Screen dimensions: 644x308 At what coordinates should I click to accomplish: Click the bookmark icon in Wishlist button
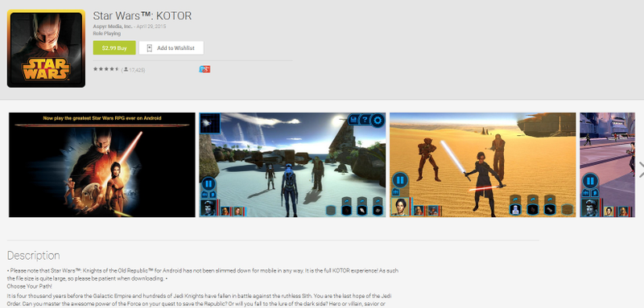[x=150, y=48]
